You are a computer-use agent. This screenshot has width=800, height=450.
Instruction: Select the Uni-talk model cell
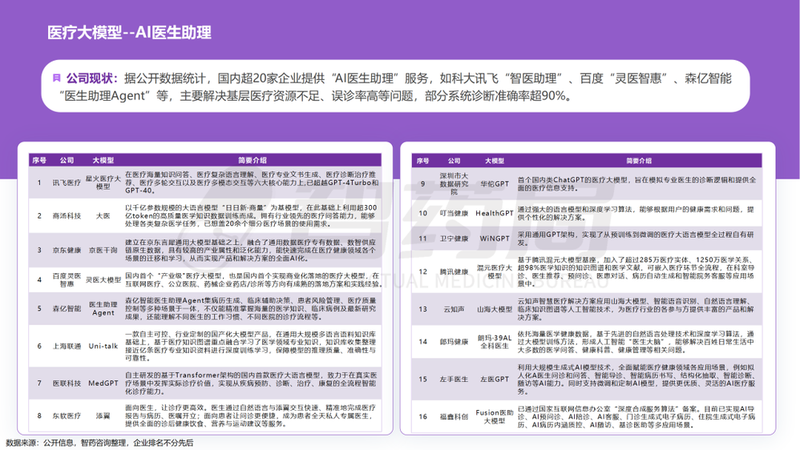pyautogui.click(x=103, y=346)
